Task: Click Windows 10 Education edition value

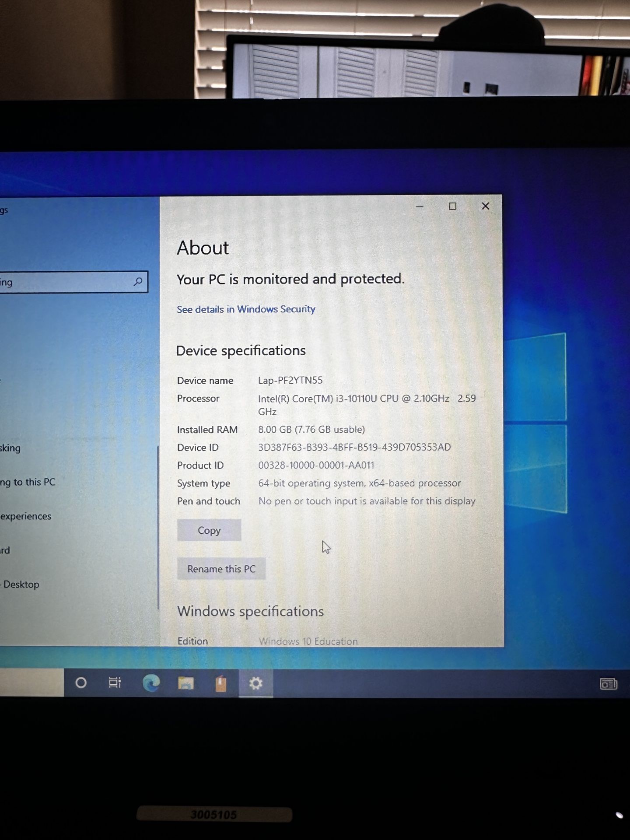Action: point(308,641)
